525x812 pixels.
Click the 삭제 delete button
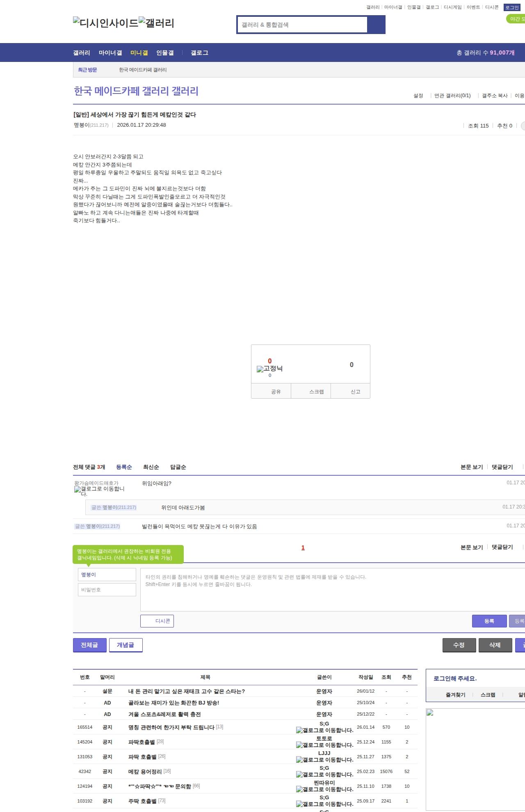click(495, 645)
